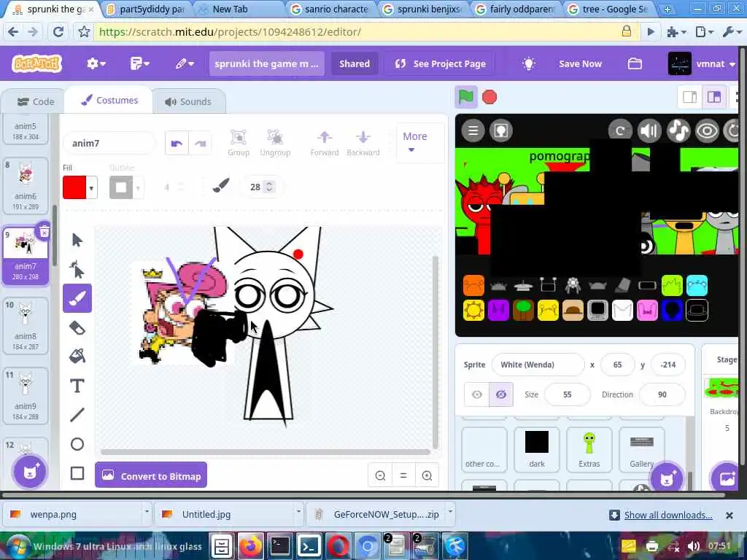Switch to the Code tab
747x560 pixels.
[35, 101]
